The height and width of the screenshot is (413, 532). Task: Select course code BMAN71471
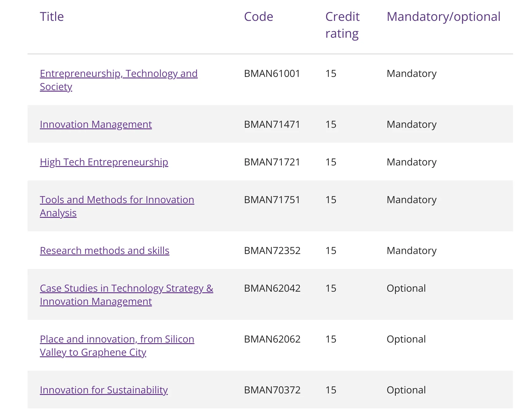(272, 124)
